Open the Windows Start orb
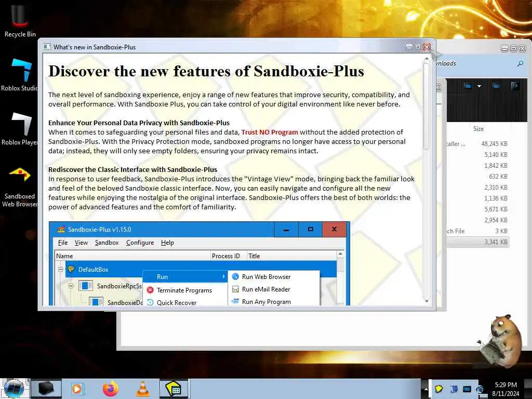 (14, 388)
